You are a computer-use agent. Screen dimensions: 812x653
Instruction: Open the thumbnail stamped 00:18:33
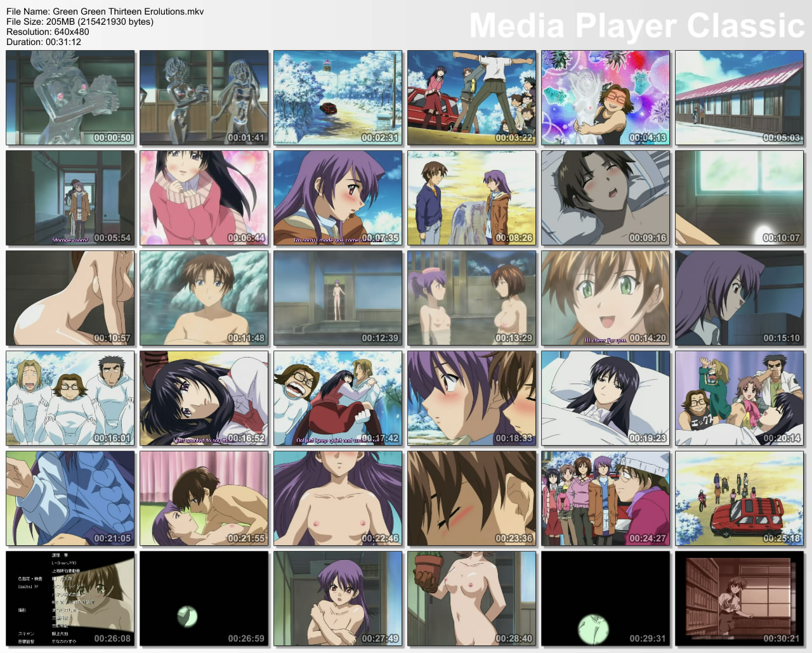[x=472, y=398]
